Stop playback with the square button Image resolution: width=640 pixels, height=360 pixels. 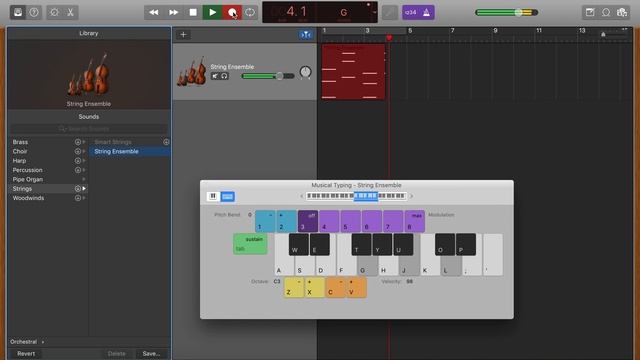point(193,12)
